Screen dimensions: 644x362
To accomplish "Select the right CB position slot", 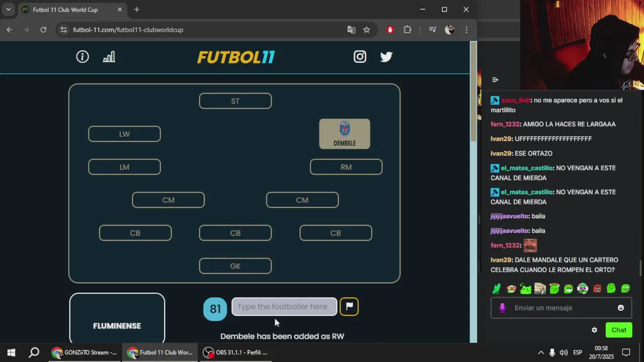I will click(336, 233).
